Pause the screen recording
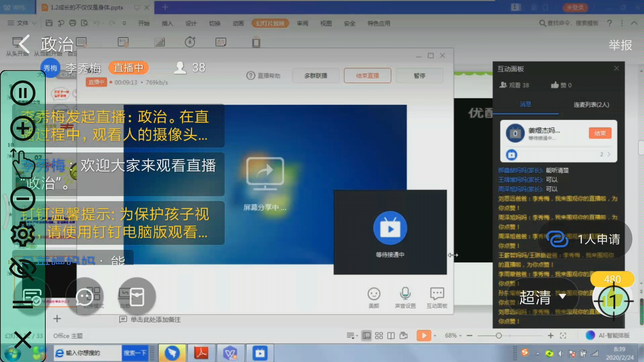This screenshot has width=644, height=362. 22,93
